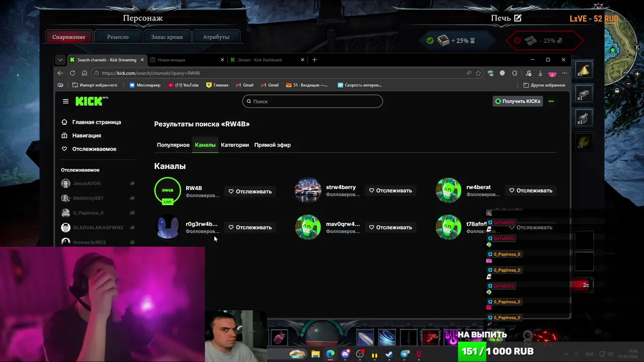Open the live RW4B channel avatar
The width and height of the screenshot is (644, 362).
tap(168, 191)
